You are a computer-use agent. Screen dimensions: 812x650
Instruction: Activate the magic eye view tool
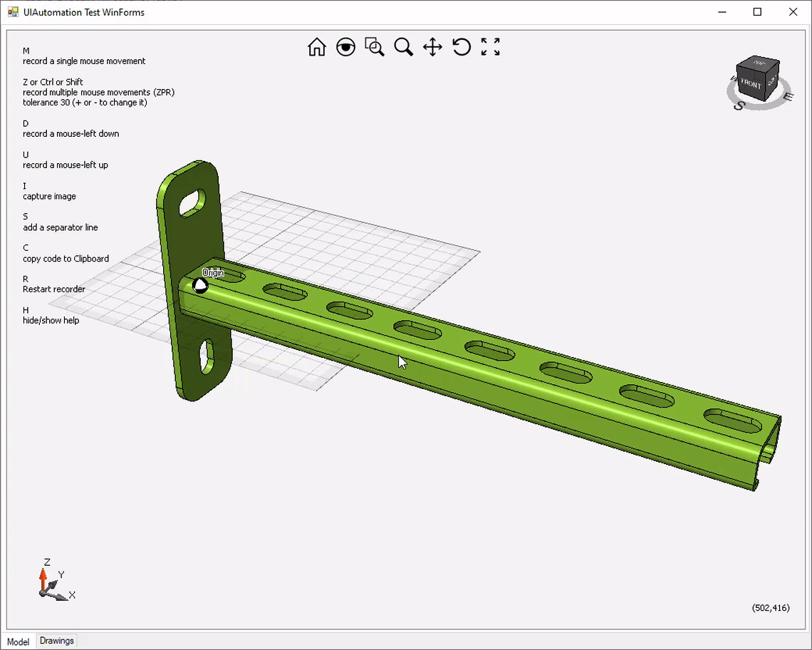coord(346,47)
